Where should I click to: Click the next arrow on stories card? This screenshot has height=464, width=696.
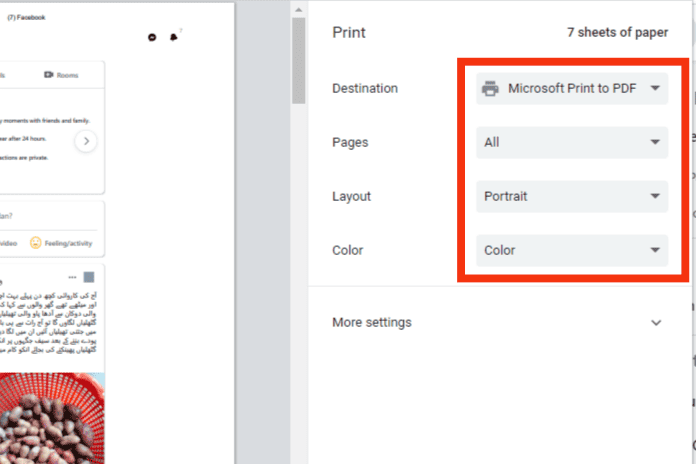pyautogui.click(x=86, y=141)
